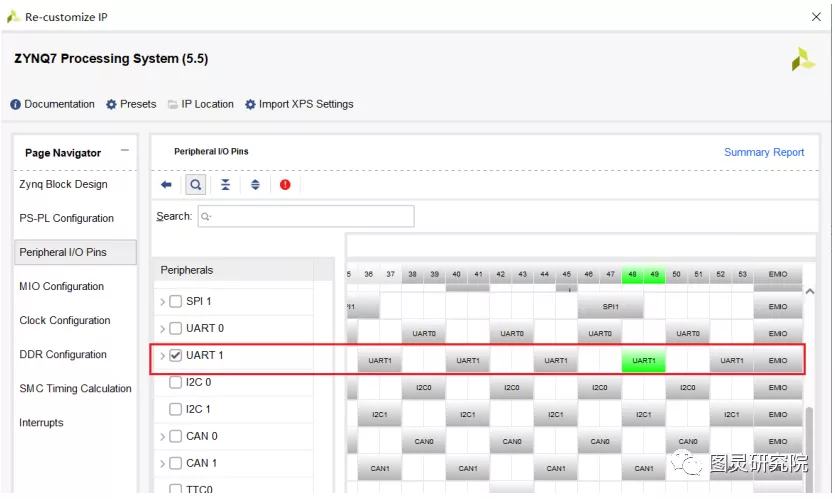The width and height of the screenshot is (835, 499).
Task: Click the Import XPS Settings gear icon
Action: 250,104
